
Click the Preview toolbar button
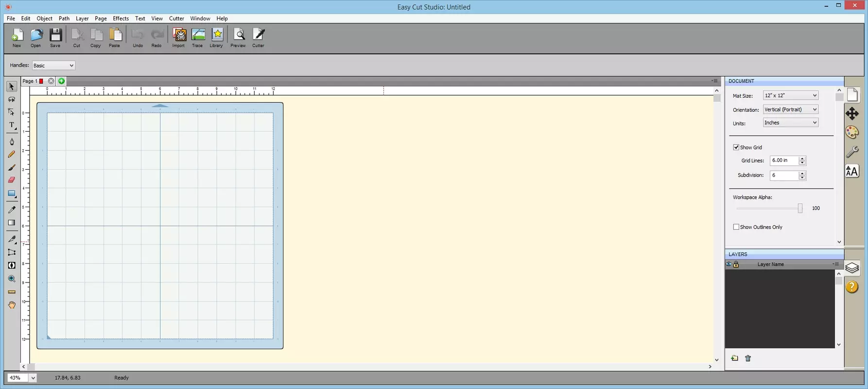238,38
